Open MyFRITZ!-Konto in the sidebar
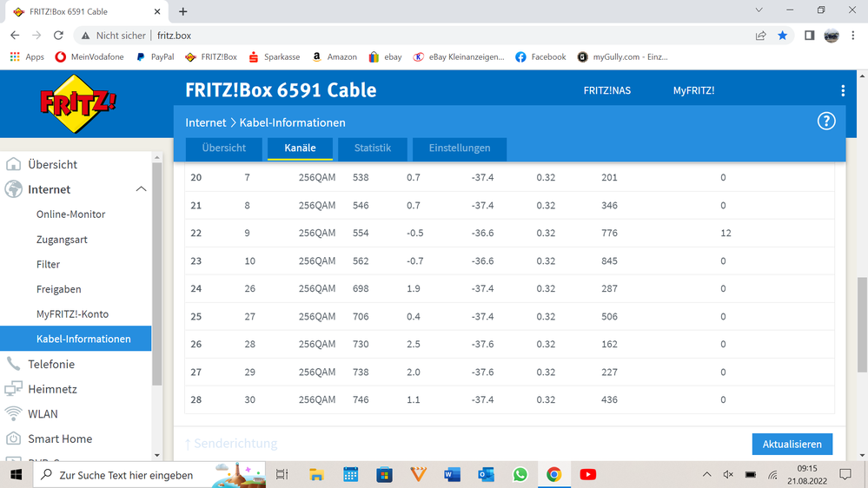 point(72,314)
